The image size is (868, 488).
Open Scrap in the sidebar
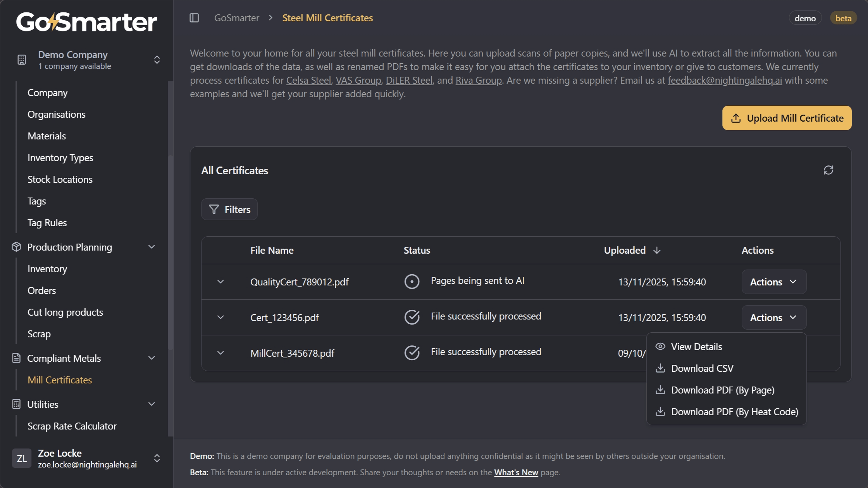pos(39,334)
